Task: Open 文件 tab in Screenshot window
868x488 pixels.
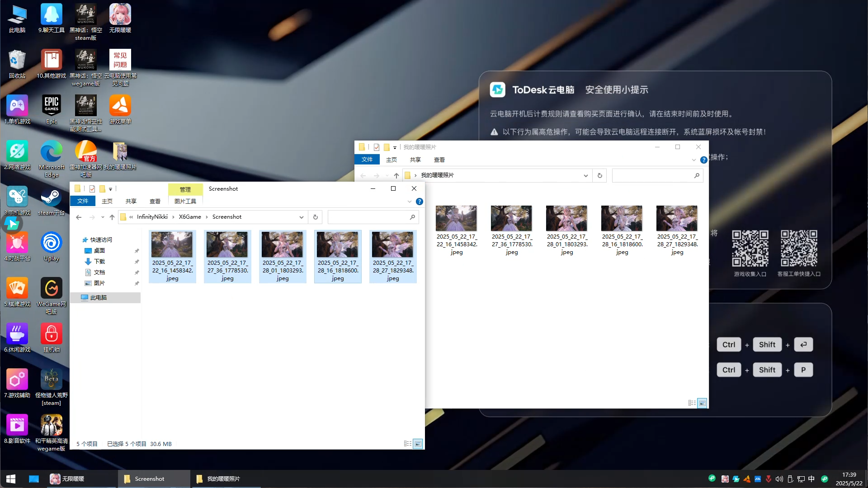Action: [83, 201]
